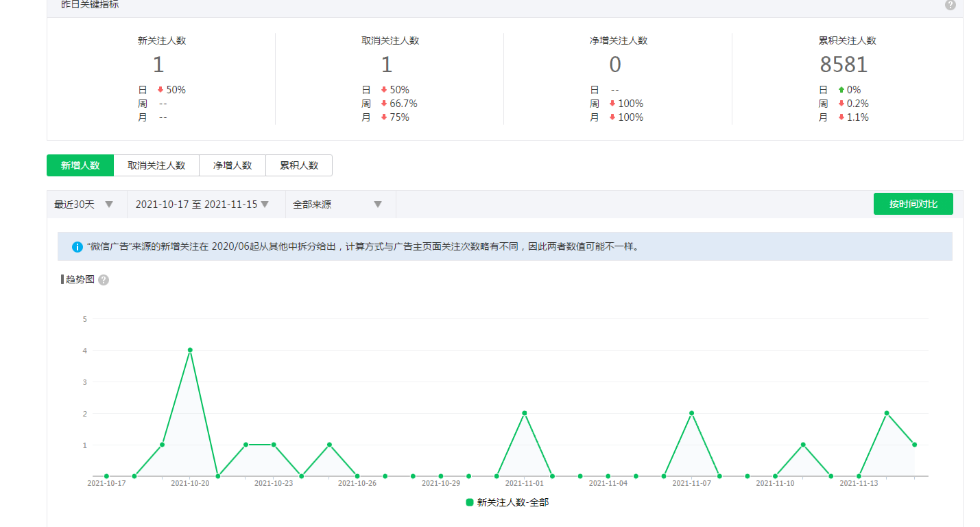The height and width of the screenshot is (527, 980).
Task: Click green up arrow beside 累积关注人数 0%
Action: coord(841,90)
